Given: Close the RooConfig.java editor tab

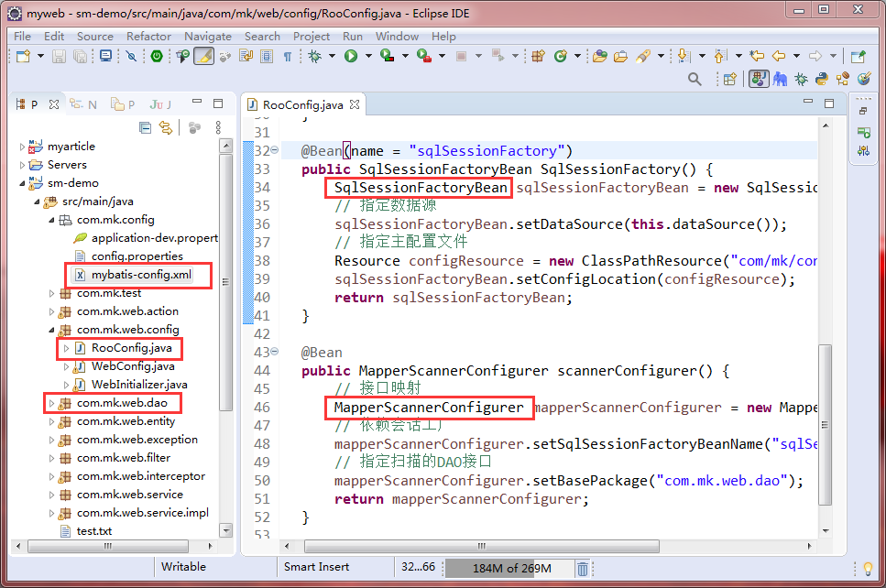Looking at the screenshot, I should coord(355,104).
